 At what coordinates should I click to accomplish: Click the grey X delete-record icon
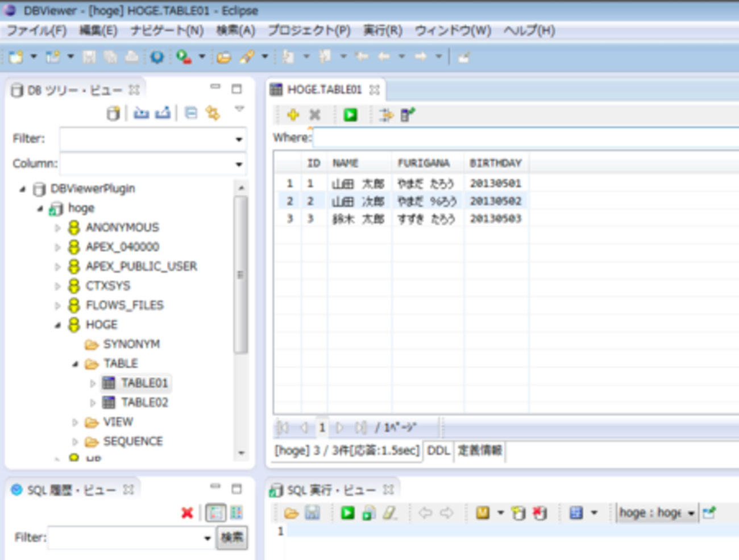tap(314, 115)
